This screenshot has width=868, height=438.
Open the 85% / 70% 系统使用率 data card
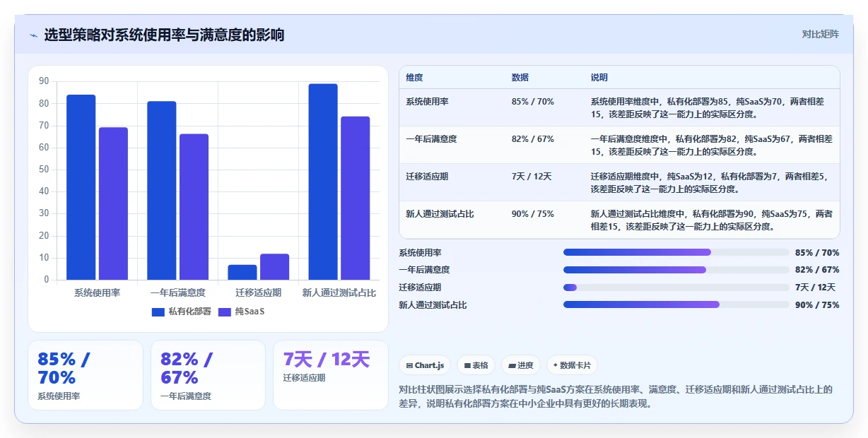click(x=86, y=375)
